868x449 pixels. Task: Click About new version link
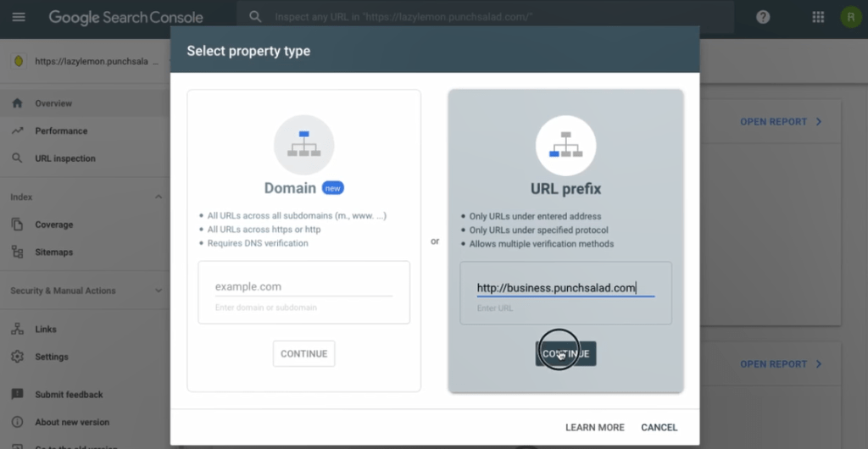tap(72, 422)
